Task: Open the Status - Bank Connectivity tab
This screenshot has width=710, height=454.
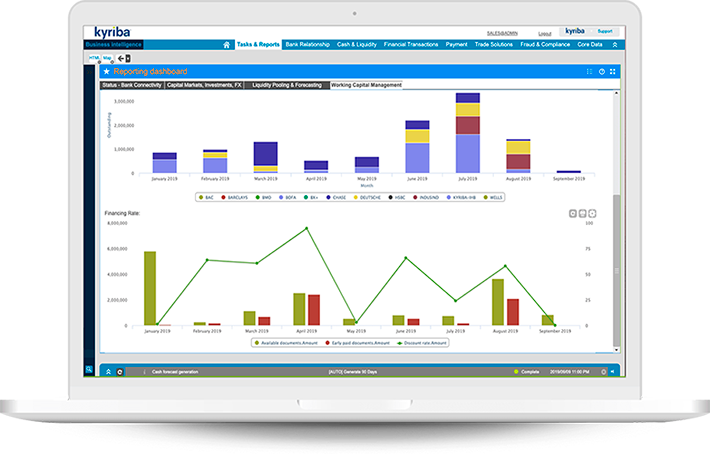Action: [x=132, y=86]
